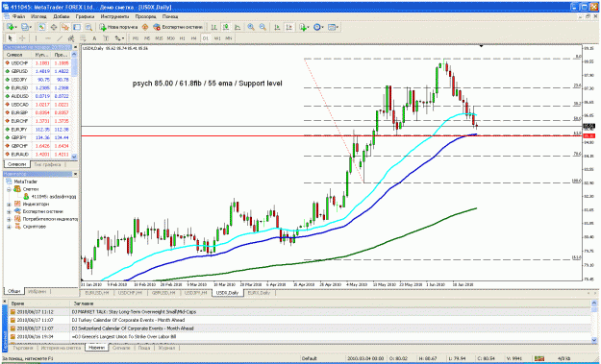Toggle the Navigator window star icon
The image size is (601, 364).
pos(65,27)
